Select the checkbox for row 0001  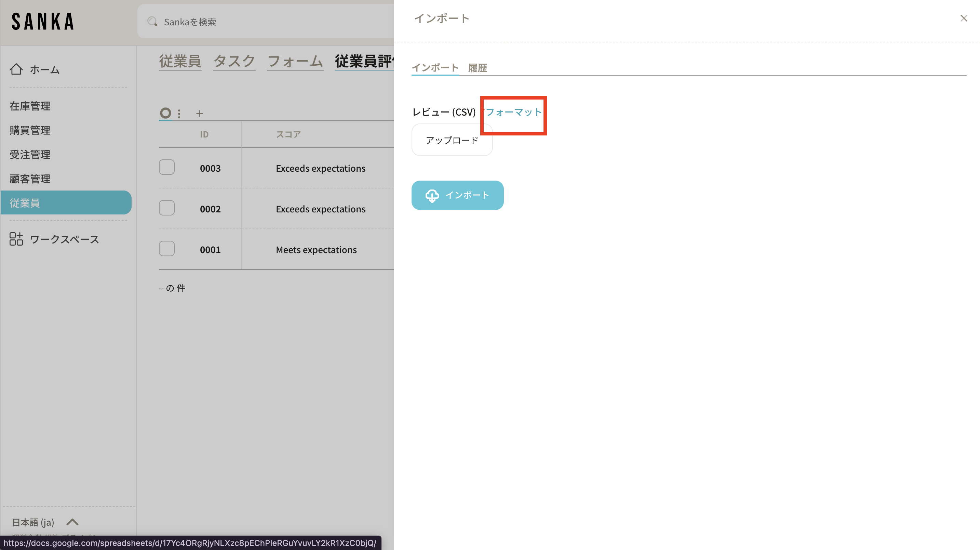pyautogui.click(x=166, y=249)
